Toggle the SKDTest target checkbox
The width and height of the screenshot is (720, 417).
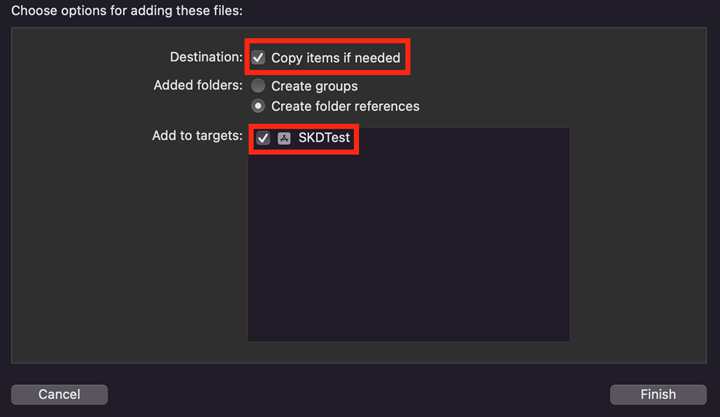[x=263, y=138]
